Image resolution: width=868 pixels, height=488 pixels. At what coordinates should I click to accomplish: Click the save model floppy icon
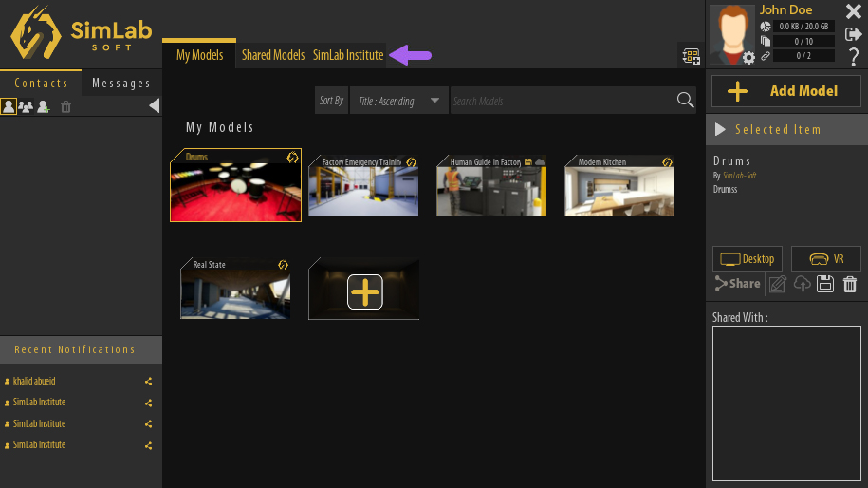pyautogui.click(x=824, y=284)
